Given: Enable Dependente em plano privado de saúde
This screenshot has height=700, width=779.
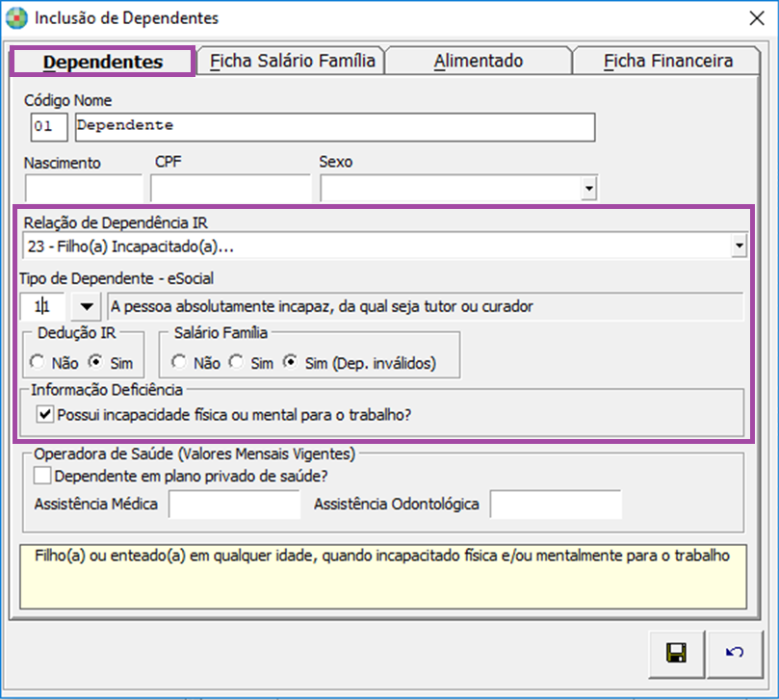Looking at the screenshot, I should [42, 476].
